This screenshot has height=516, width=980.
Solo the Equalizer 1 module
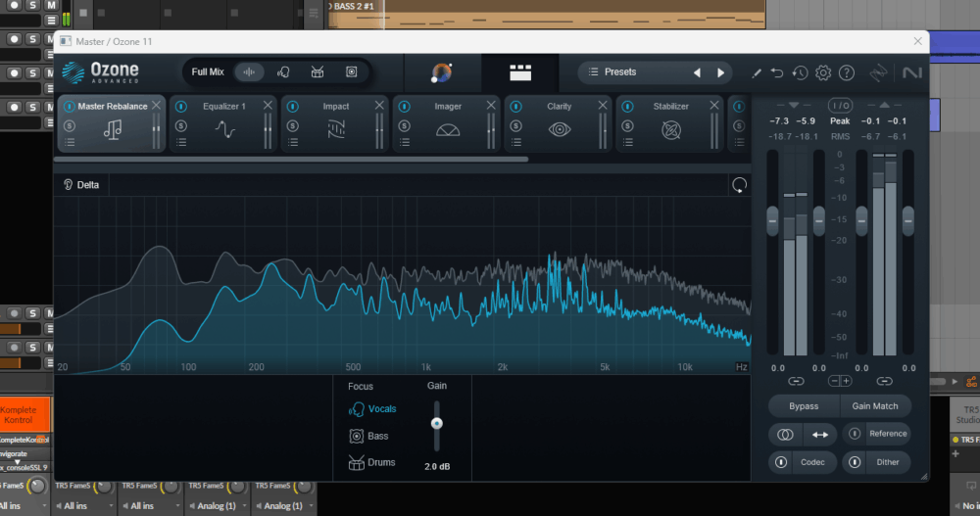pos(181,126)
